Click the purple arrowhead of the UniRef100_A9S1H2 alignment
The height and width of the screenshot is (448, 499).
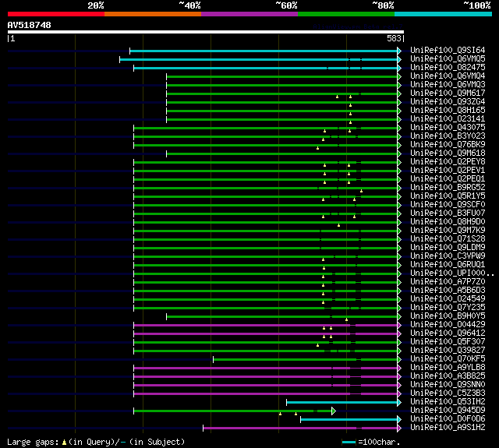(x=399, y=429)
